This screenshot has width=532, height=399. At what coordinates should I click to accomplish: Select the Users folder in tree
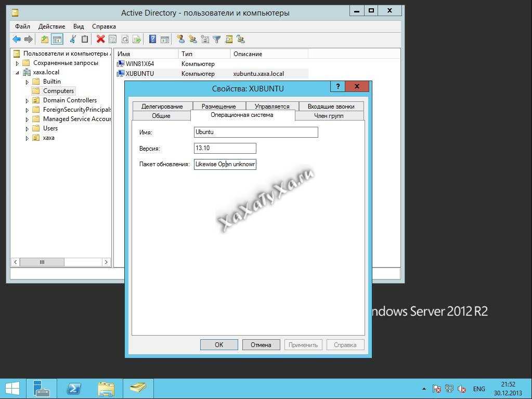pyautogui.click(x=50, y=128)
